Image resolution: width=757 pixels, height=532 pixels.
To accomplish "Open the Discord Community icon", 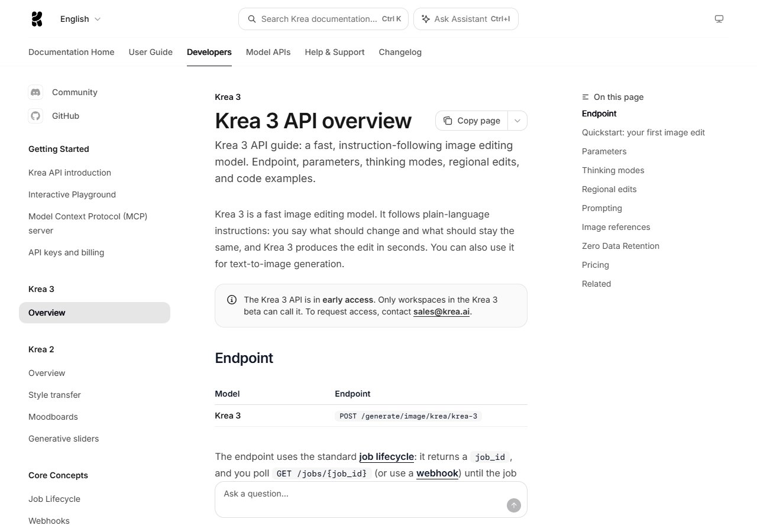I will tap(35, 92).
